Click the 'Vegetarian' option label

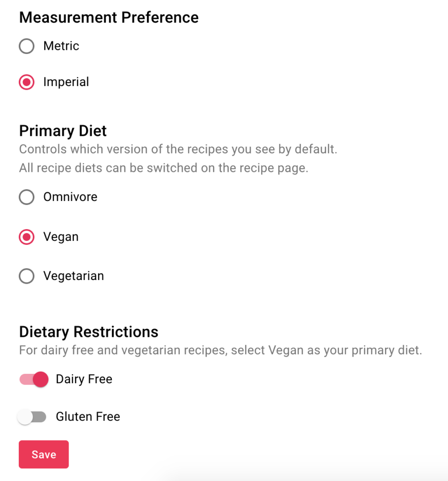[x=74, y=276]
